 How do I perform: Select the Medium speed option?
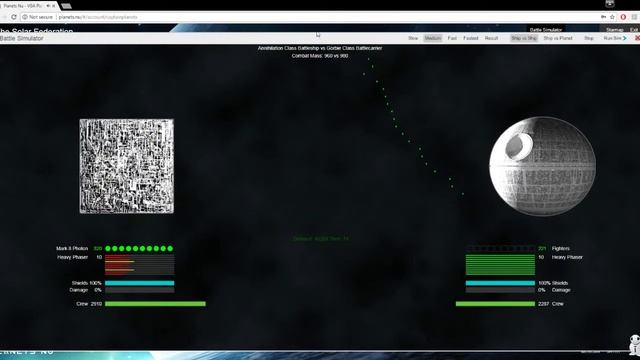(x=433, y=38)
